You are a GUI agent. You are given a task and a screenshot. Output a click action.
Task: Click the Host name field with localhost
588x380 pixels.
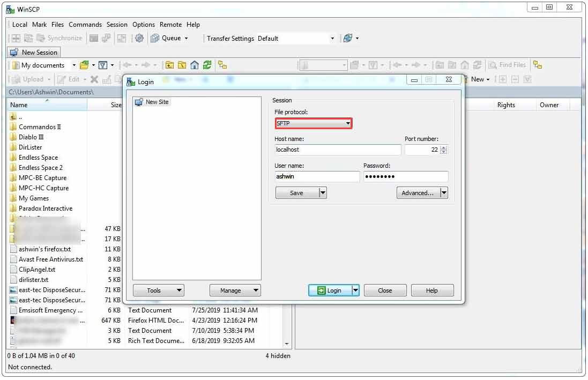click(338, 150)
